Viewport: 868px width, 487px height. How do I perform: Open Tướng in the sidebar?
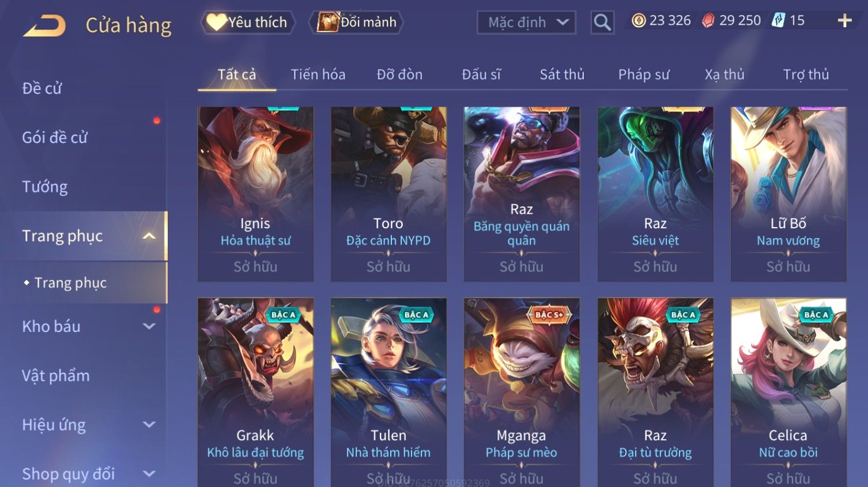point(45,187)
